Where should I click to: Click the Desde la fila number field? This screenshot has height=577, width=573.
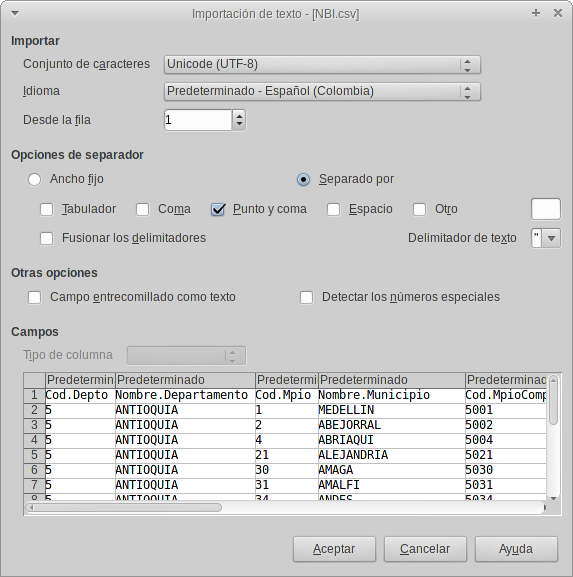tap(198, 120)
